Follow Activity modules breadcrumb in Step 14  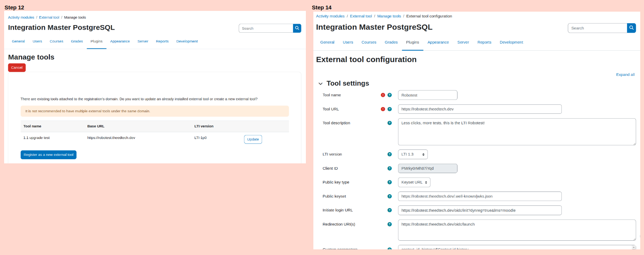(330, 16)
